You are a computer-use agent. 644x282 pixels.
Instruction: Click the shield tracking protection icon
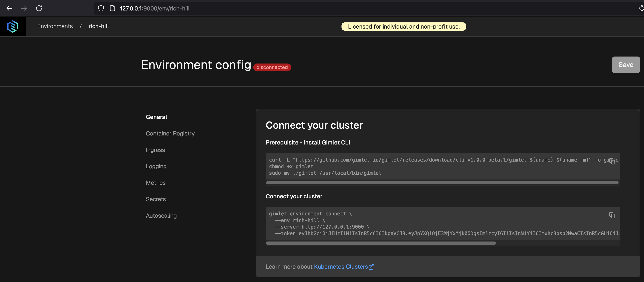click(x=101, y=8)
